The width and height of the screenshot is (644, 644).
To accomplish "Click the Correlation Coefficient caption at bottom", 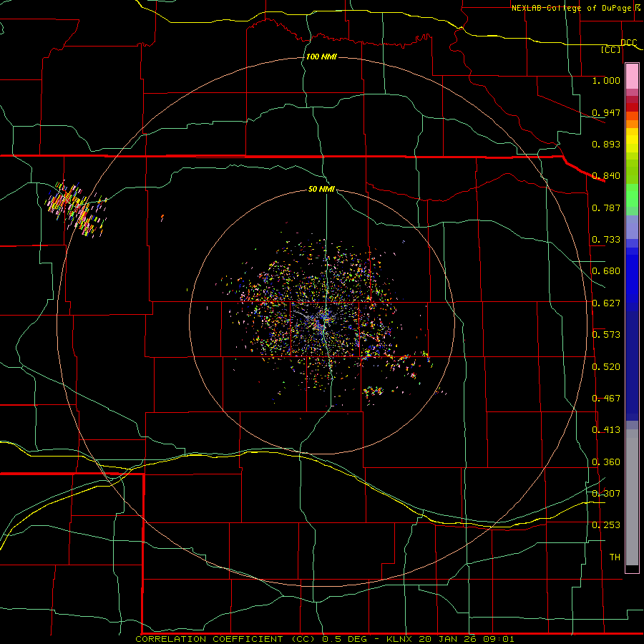I will click(x=325, y=639).
